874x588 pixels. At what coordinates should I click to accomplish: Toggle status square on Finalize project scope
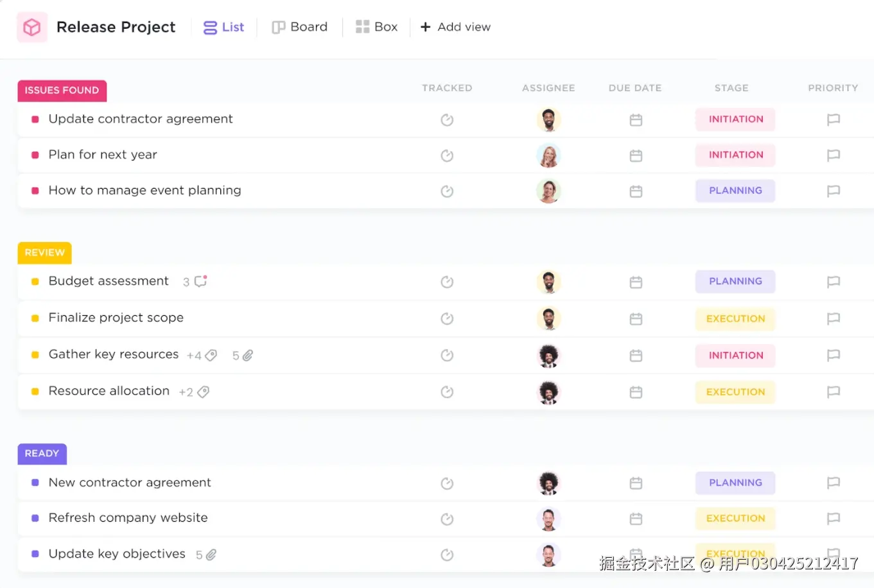coord(35,318)
